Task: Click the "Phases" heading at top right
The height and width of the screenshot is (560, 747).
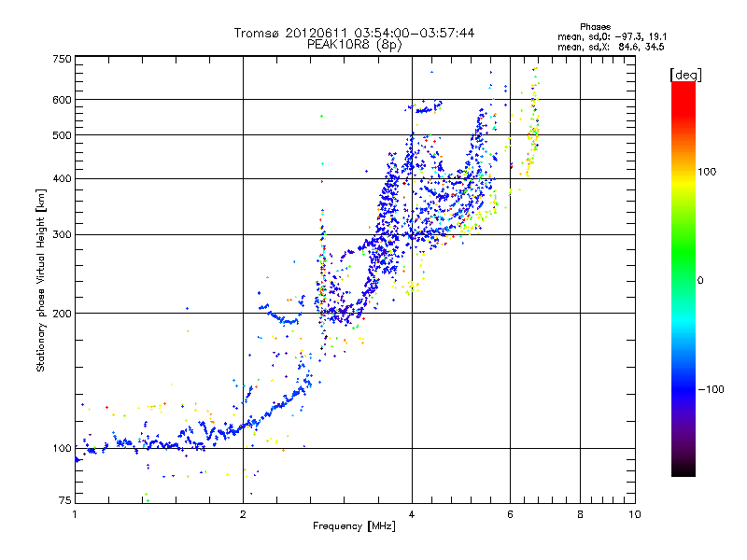Action: coord(595,27)
